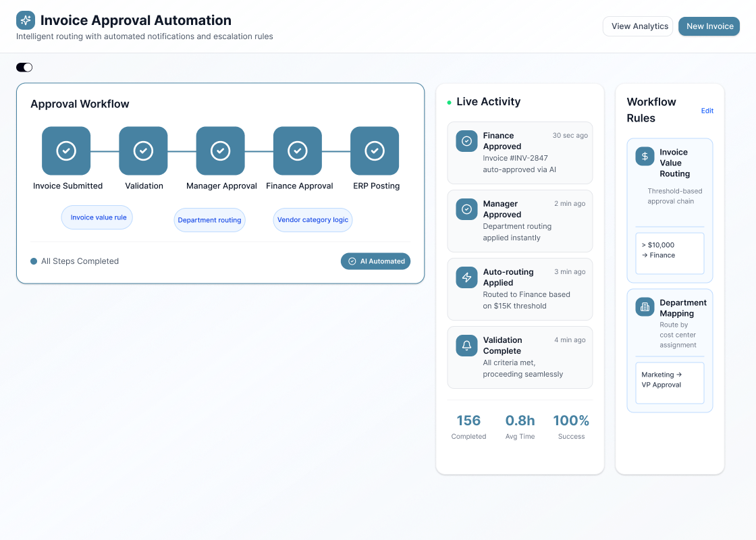
Task: Select the Validation step checkmark icon
Action: 143,151
